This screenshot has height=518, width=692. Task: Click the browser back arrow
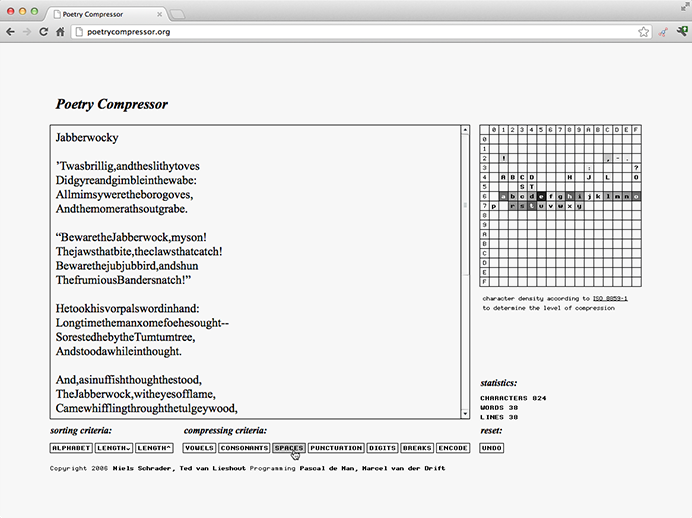coord(10,32)
